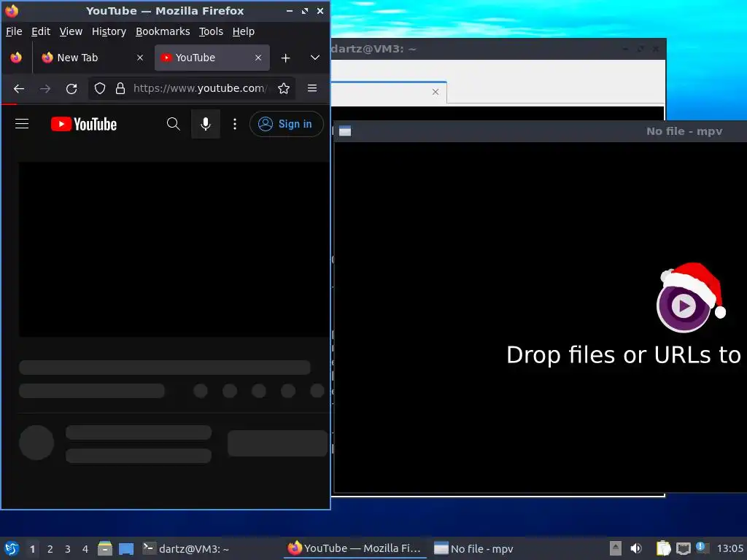Open the Bookmarks menu

(x=163, y=31)
